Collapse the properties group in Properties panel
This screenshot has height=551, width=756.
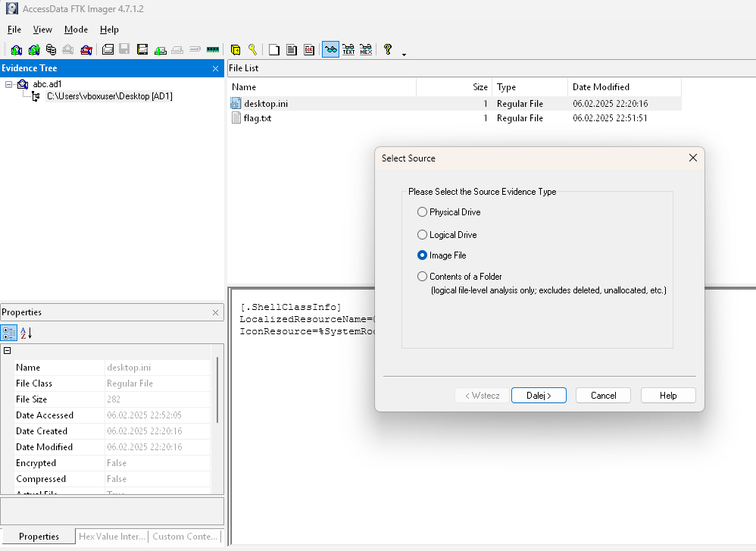pyautogui.click(x=8, y=351)
